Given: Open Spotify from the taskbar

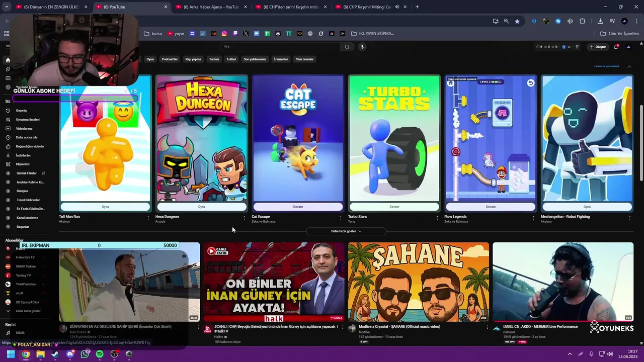Looking at the screenshot, I should pyautogui.click(x=100, y=354).
